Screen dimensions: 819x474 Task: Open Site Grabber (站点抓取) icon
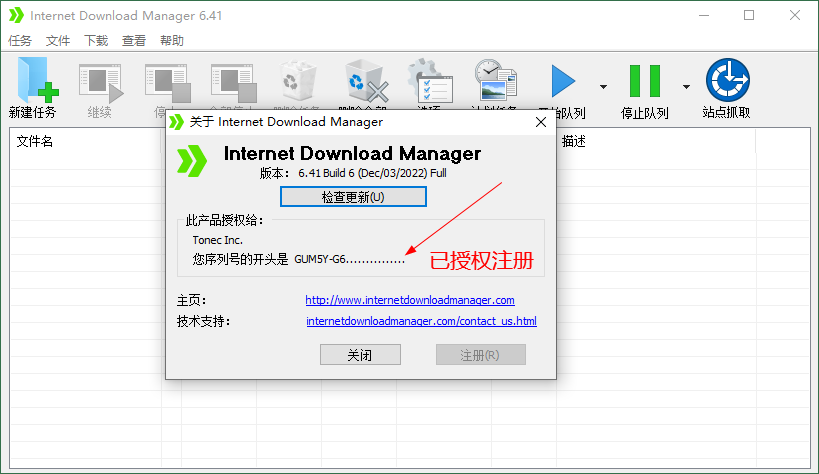pyautogui.click(x=728, y=80)
